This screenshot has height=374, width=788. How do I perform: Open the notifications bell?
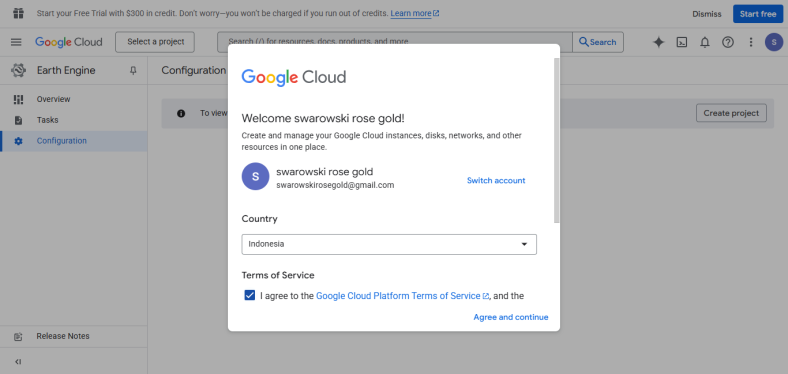[x=705, y=42]
